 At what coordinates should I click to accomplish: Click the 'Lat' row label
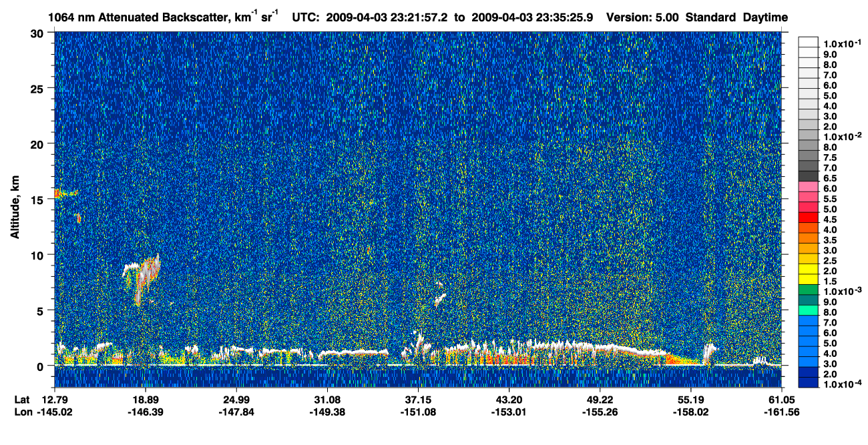click(21, 400)
